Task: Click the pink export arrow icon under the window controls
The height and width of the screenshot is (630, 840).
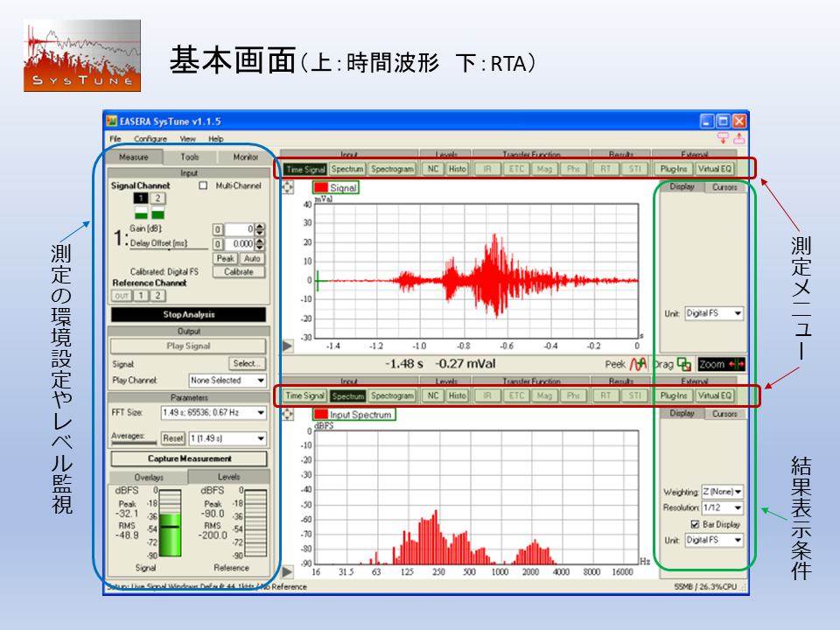Action: pos(738,138)
